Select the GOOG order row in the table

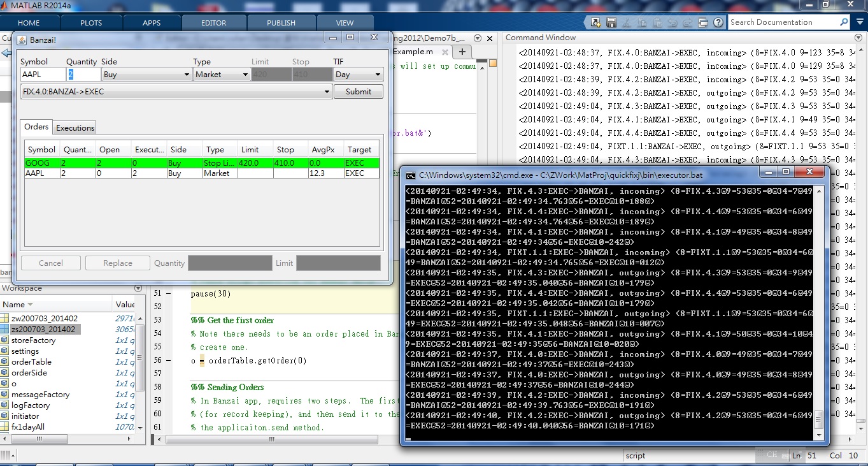(x=202, y=163)
